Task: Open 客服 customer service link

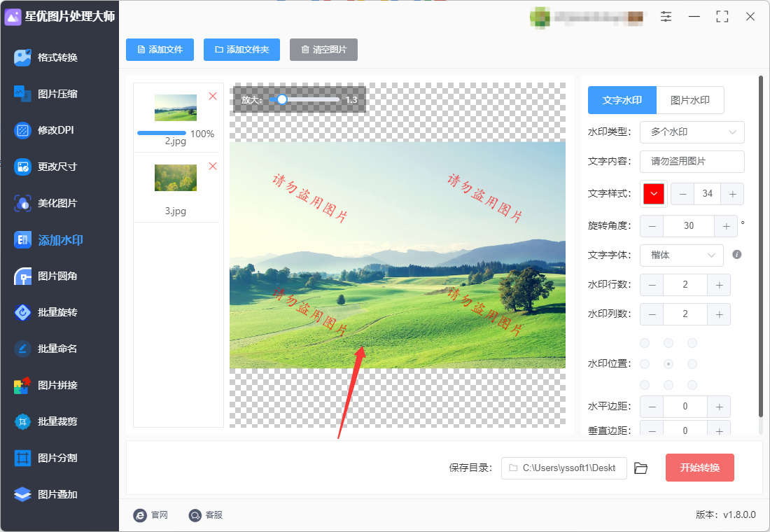Action: click(206, 514)
